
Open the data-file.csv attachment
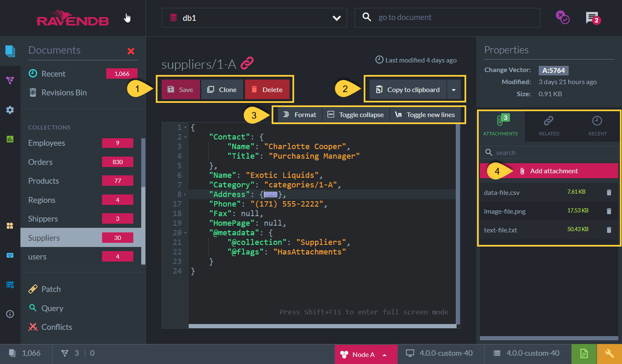tap(502, 192)
